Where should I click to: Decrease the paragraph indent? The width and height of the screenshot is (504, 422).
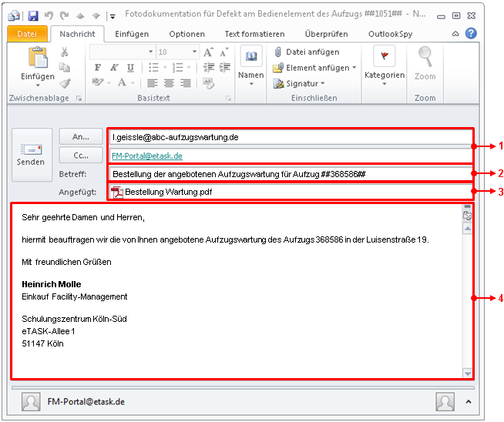pos(209,68)
